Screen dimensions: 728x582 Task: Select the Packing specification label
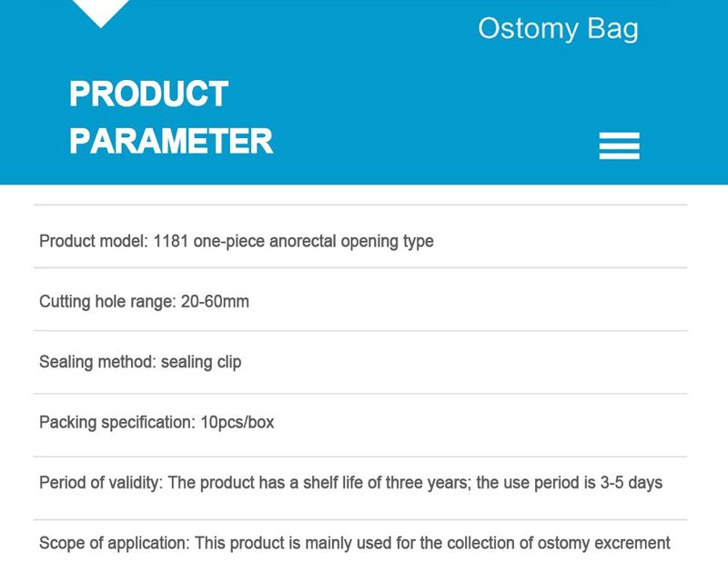(x=116, y=422)
